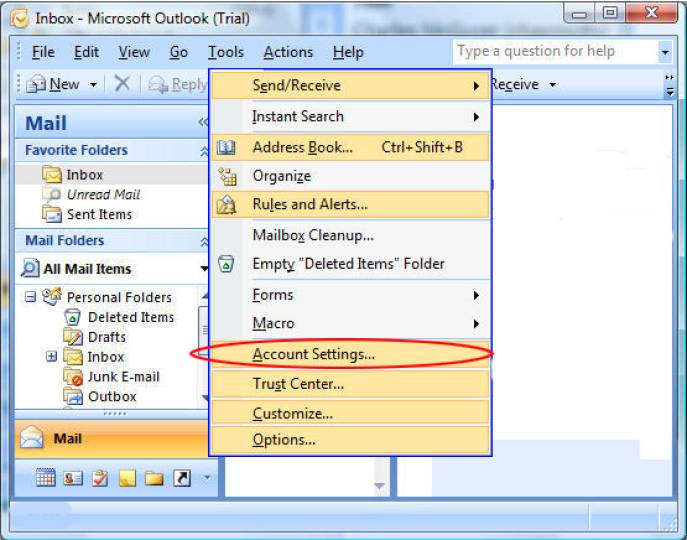Image resolution: width=687 pixels, height=540 pixels.
Task: Choose Account Settings from Tools menu
Action: tap(350, 354)
